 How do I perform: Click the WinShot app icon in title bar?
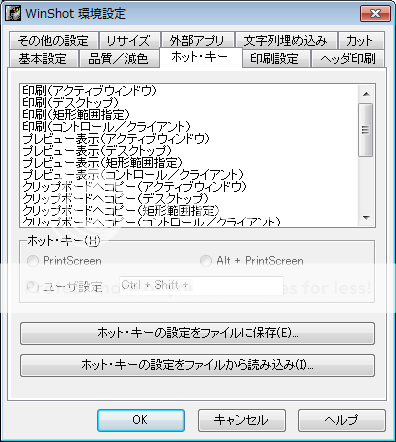pos(13,13)
